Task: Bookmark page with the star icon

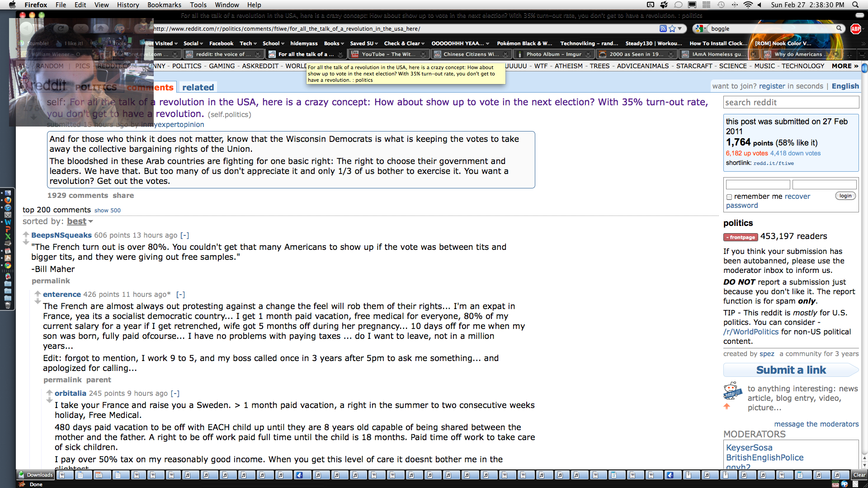Action: (672, 28)
